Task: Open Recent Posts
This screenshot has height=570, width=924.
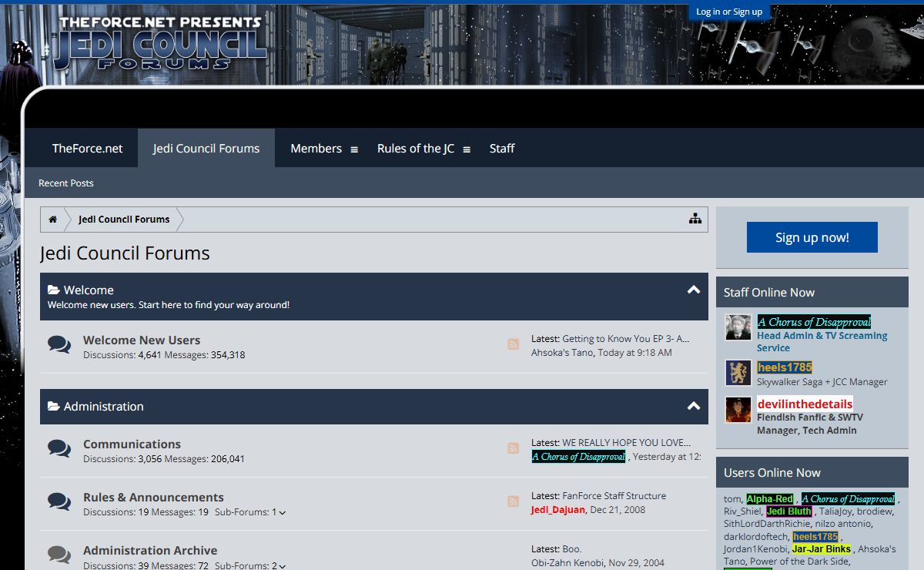Action: pyautogui.click(x=66, y=183)
